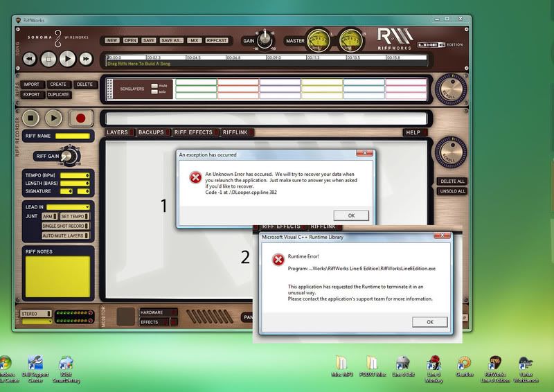Click the NEW song button
Viewport: 554px width, 392px height.
click(112, 40)
